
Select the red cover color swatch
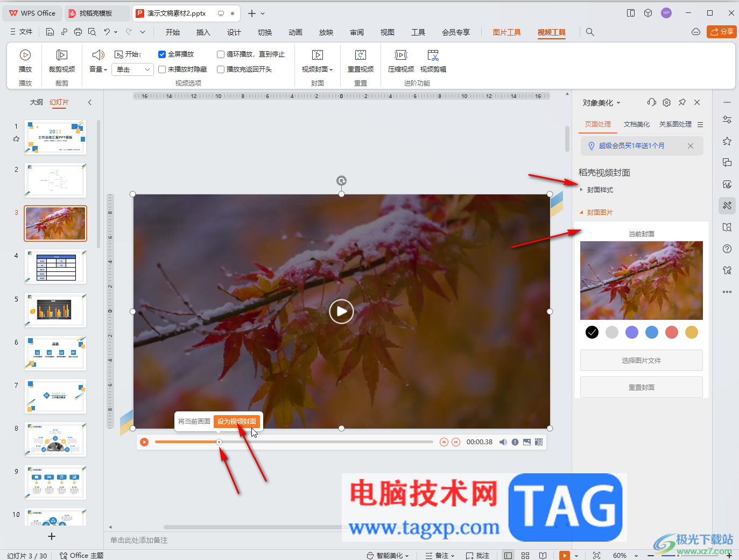click(672, 332)
